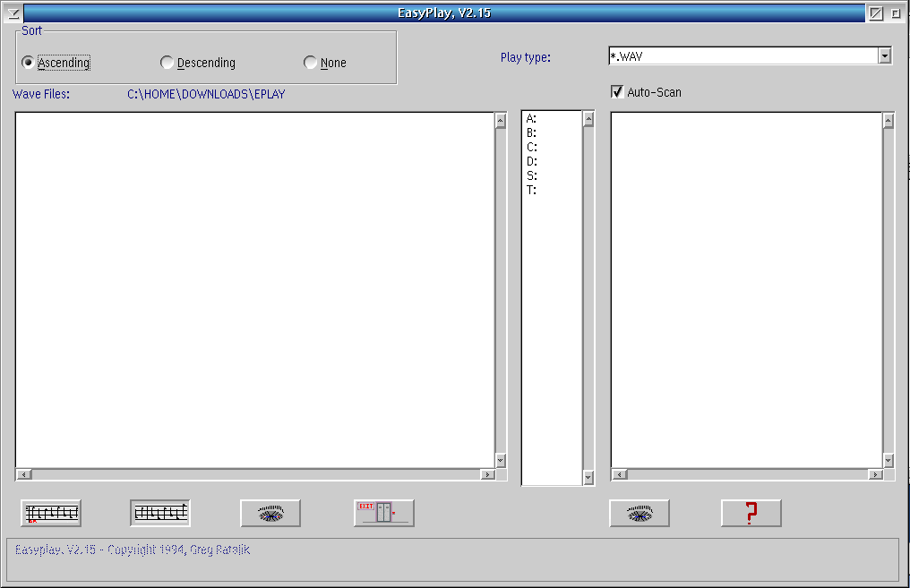Image resolution: width=910 pixels, height=588 pixels.
Task: Click right arrow of wave files horizontal scrollbar
Action: pyautogui.click(x=487, y=474)
